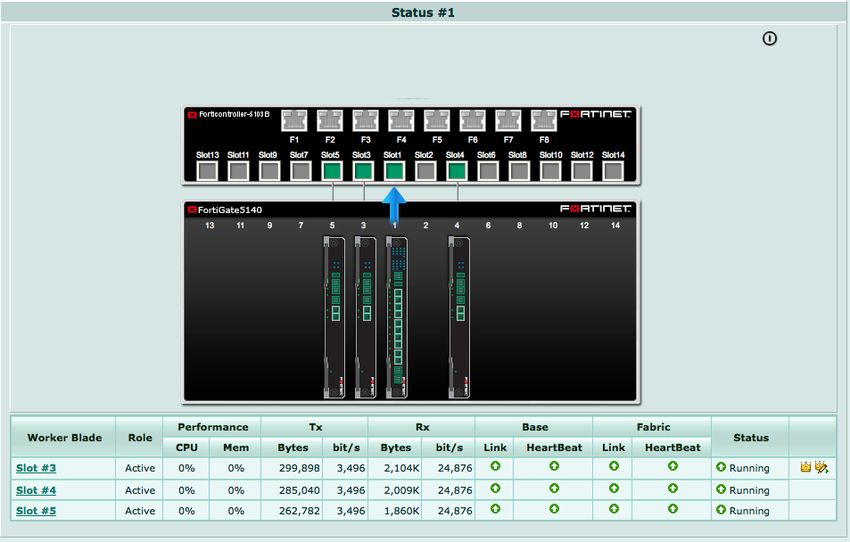This screenshot has width=850, height=542.
Task: Click the Tx column group header
Action: (315, 427)
